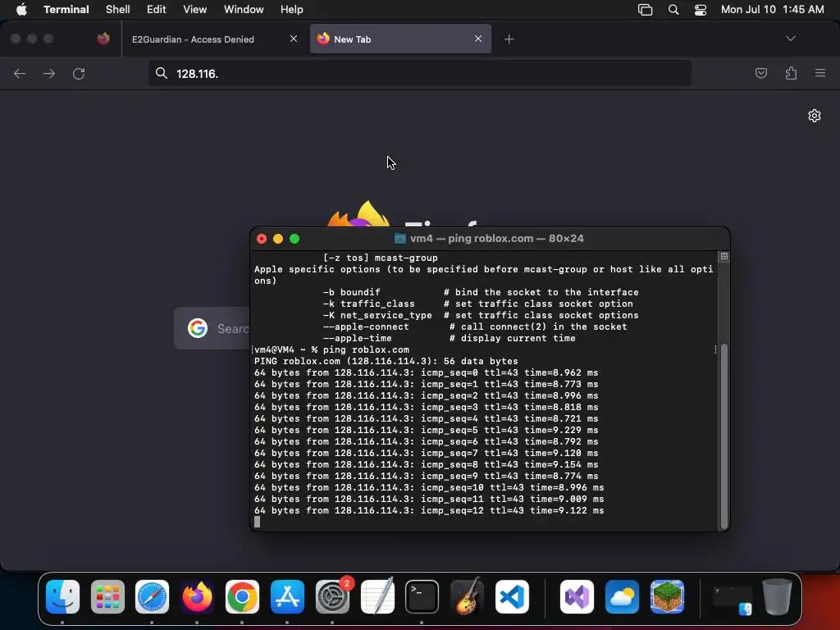Open the minimized window thumbnail in the Dock
Image resolution: width=840 pixels, height=630 pixels.
[x=733, y=597]
